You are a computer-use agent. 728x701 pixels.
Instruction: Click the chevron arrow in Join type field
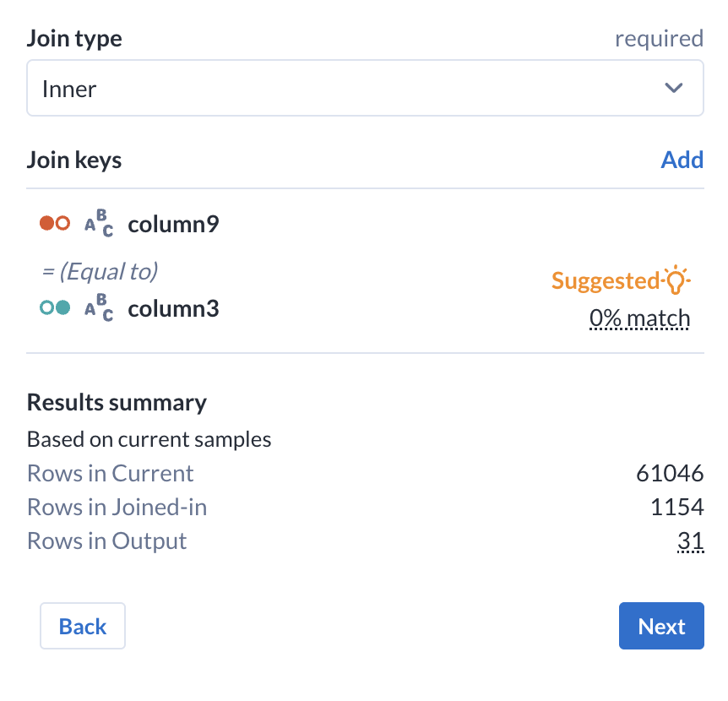pyautogui.click(x=673, y=88)
